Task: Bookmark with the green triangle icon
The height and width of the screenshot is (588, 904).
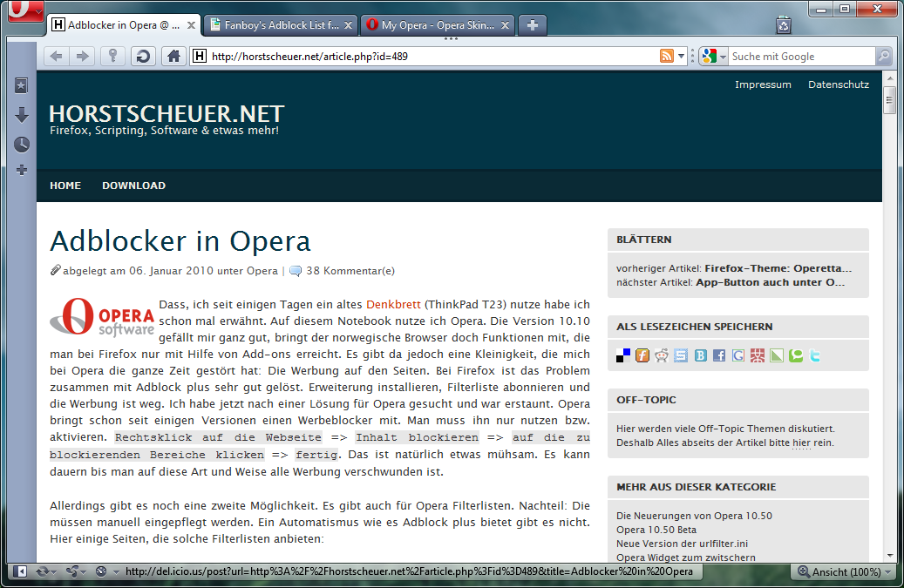Action: 777,355
